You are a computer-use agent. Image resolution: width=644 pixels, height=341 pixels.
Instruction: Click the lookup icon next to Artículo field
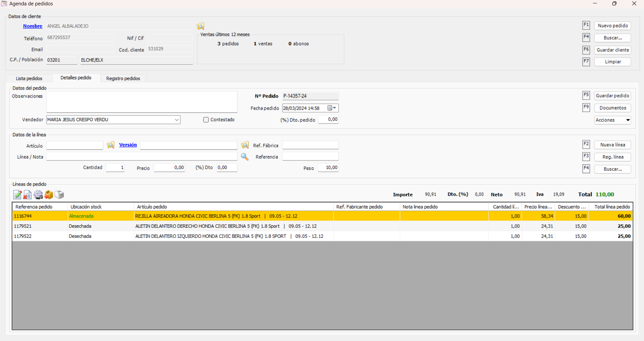(111, 145)
